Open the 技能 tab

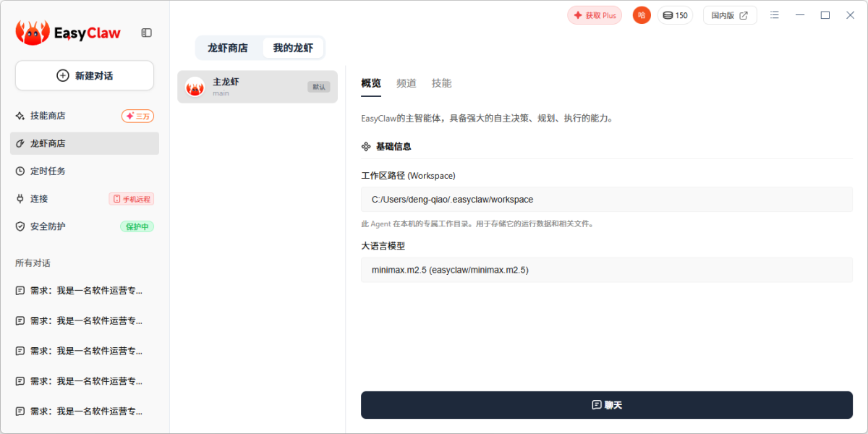[441, 83]
